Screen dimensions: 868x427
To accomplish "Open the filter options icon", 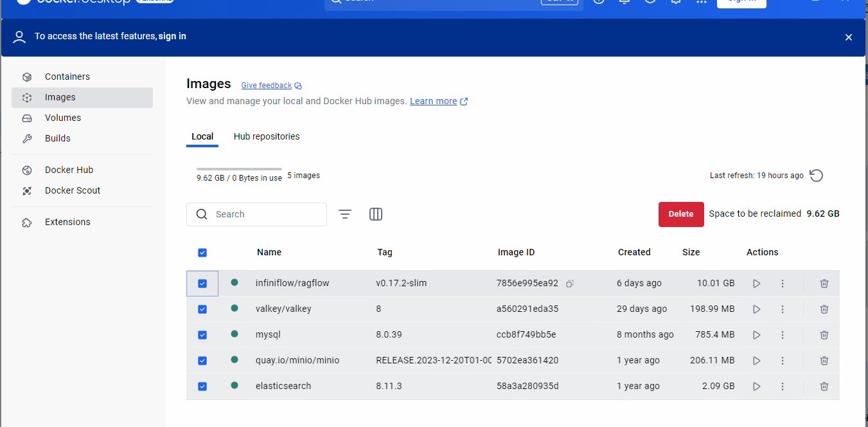I will [345, 214].
